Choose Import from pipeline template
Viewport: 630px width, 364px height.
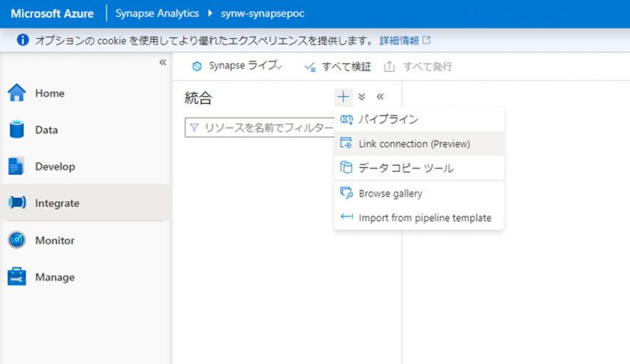[425, 218]
